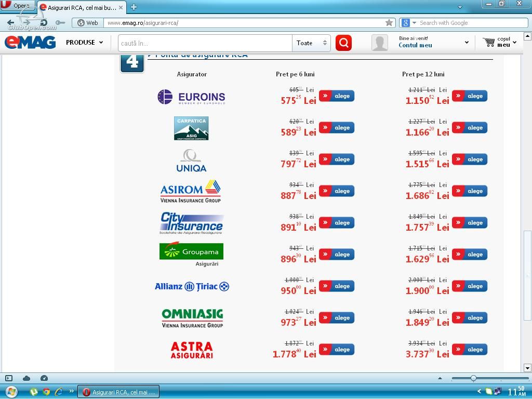This screenshot has height=399, width=532.
Task: Click the page scrollbar up arrow
Action: click(527, 36)
